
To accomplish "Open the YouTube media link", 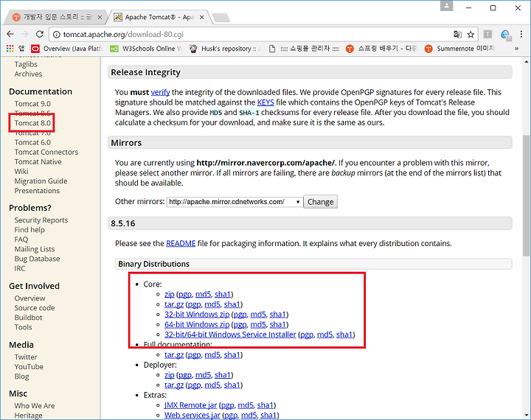I will pos(29,366).
